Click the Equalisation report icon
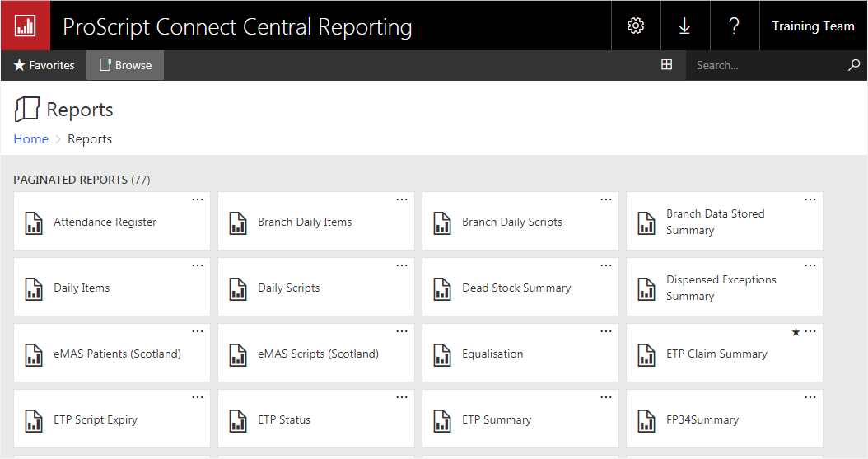The image size is (868, 459). tap(442, 355)
